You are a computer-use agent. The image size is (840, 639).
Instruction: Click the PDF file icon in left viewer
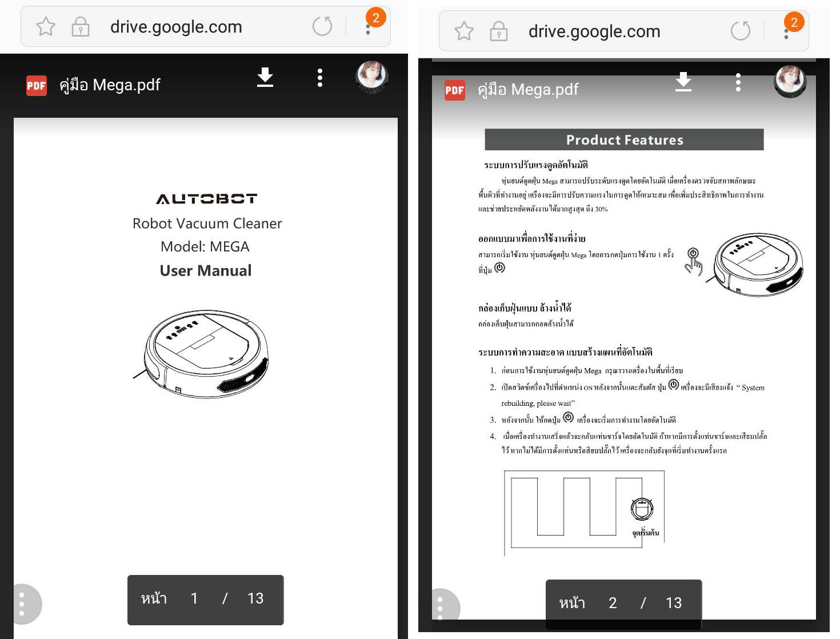click(x=37, y=86)
